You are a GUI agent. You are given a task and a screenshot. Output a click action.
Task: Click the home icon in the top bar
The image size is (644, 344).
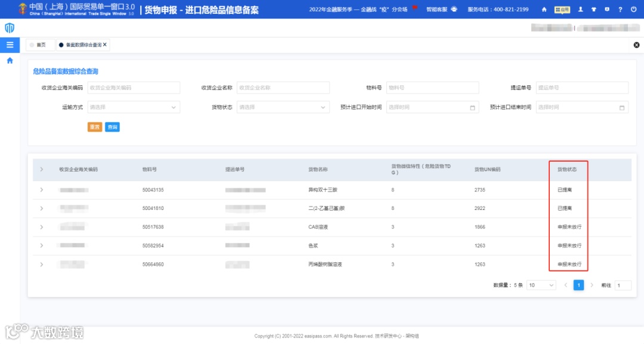(544, 10)
